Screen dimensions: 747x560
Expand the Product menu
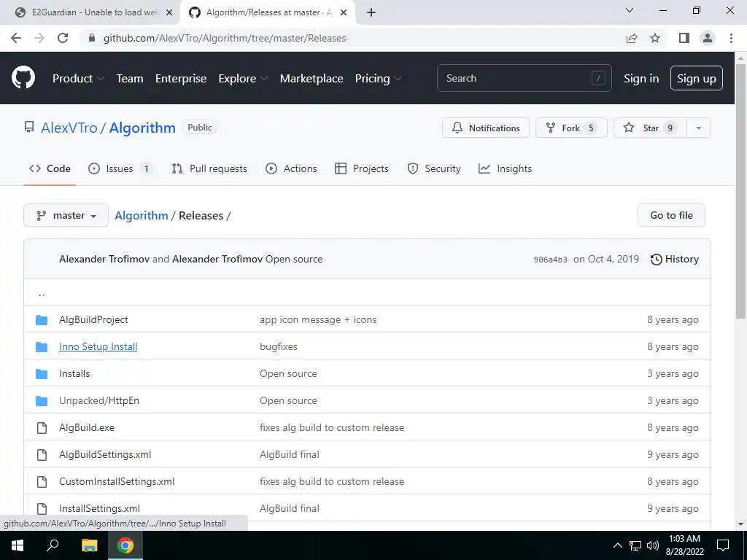pyautogui.click(x=78, y=79)
